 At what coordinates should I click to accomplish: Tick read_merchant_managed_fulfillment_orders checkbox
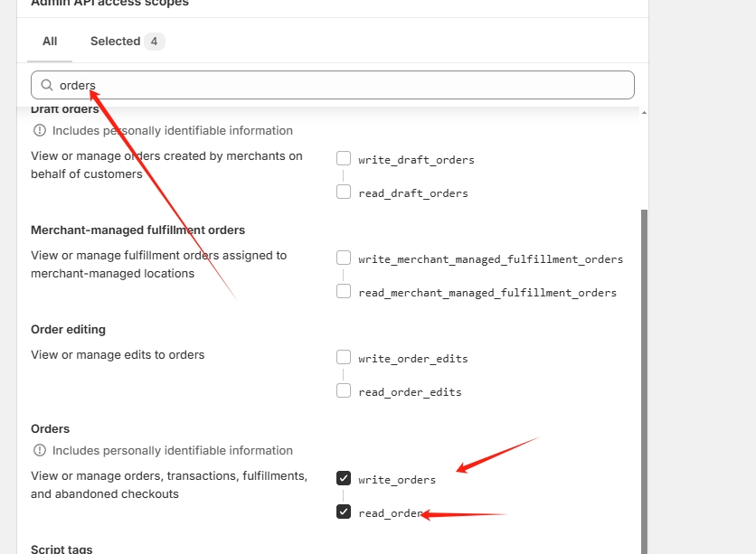(344, 291)
